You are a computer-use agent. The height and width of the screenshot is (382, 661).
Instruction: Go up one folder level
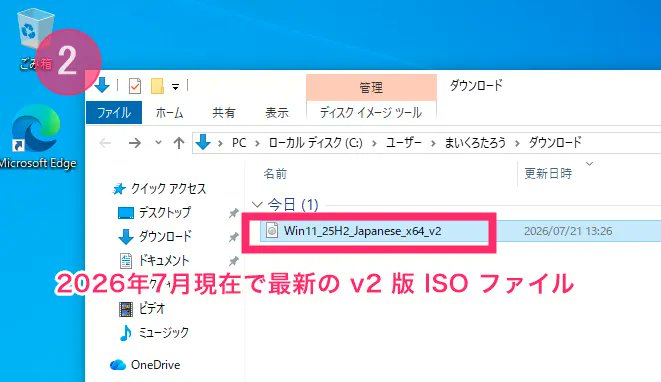179,143
